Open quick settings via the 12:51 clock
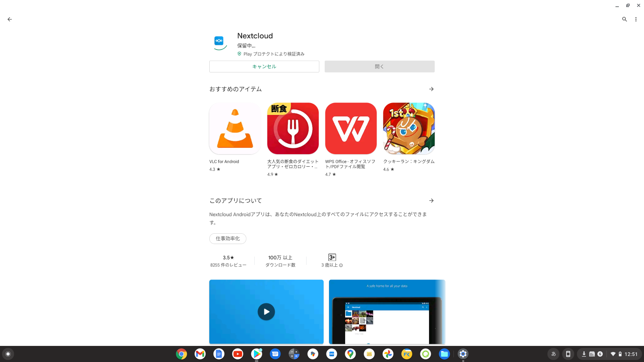The image size is (644, 362). point(631,354)
